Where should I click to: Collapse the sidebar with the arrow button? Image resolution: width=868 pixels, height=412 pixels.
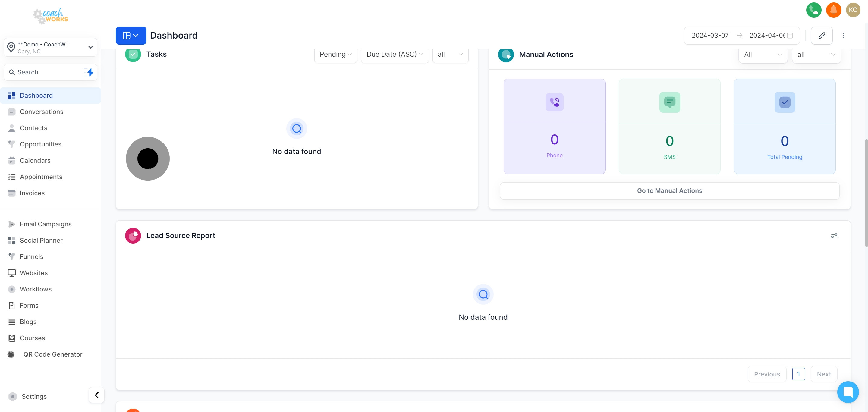tap(96, 395)
